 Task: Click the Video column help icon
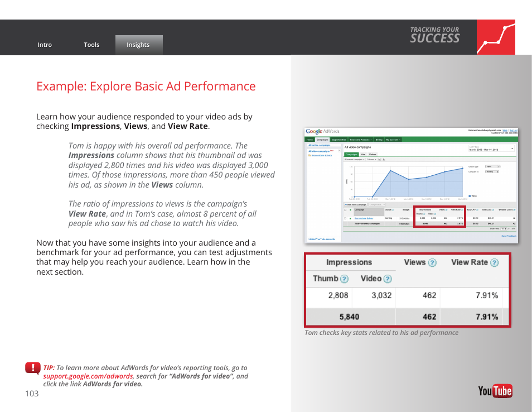click(x=388, y=279)
